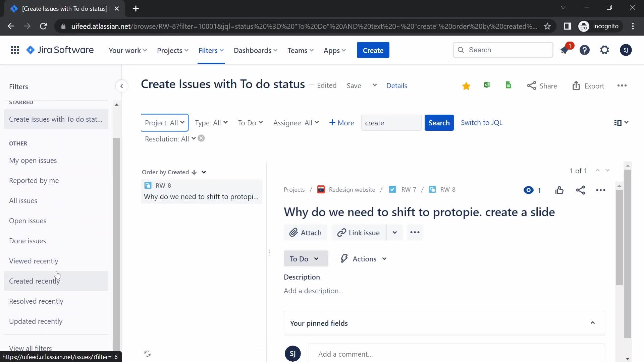Collapse Your pinned fields section
This screenshot has height=362, width=644.
(x=593, y=323)
